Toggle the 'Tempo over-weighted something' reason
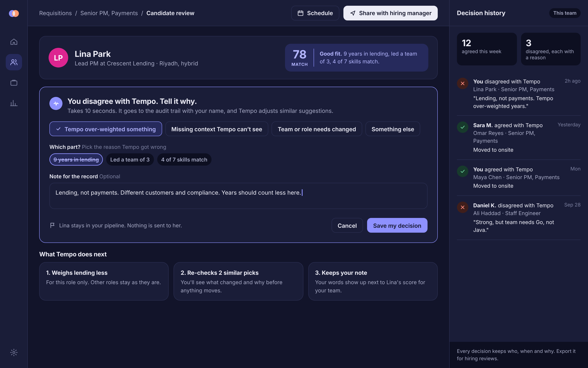This screenshot has width=588, height=368. tap(106, 129)
